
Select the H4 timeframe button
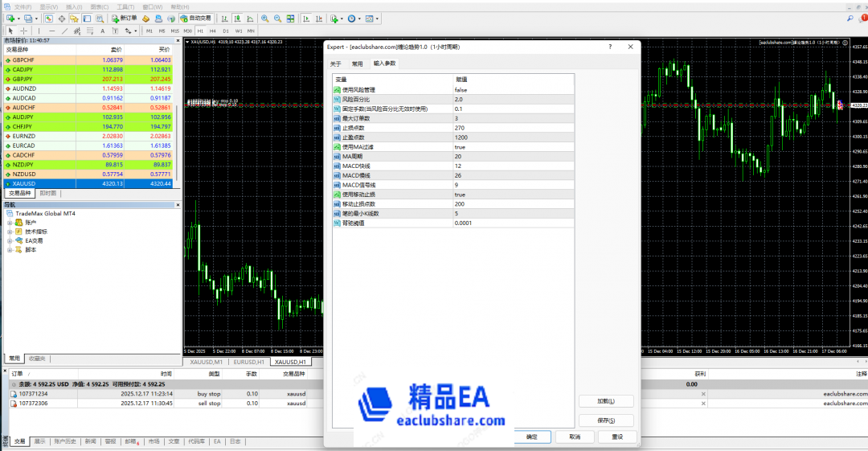[213, 31]
